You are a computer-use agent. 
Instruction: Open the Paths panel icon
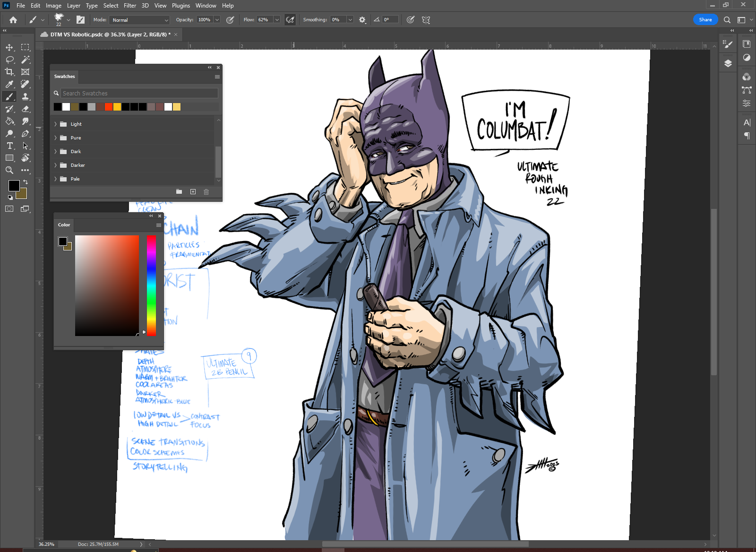pos(747,90)
